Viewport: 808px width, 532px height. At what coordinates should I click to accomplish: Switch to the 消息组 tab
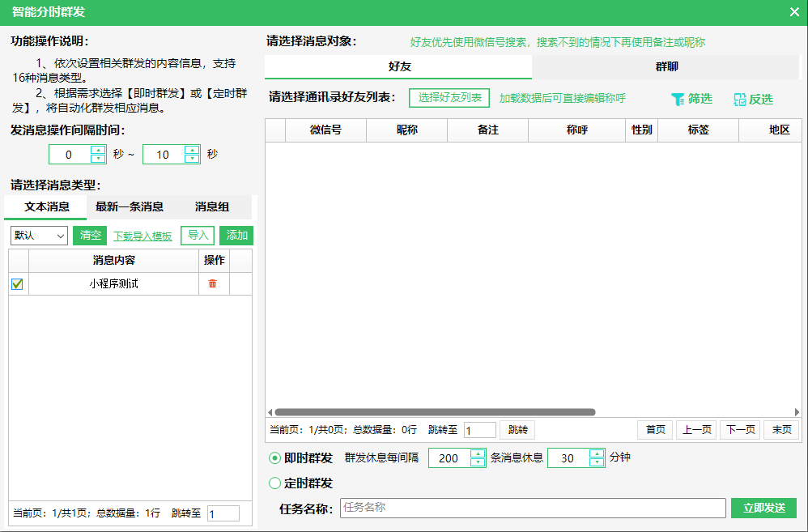click(x=212, y=206)
